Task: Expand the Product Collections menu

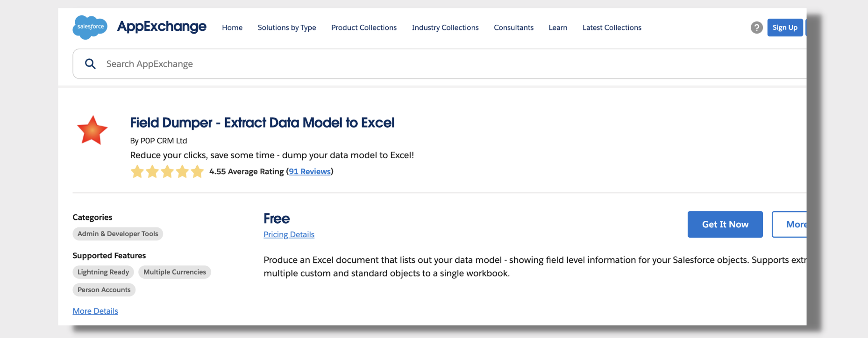Action: tap(363, 28)
